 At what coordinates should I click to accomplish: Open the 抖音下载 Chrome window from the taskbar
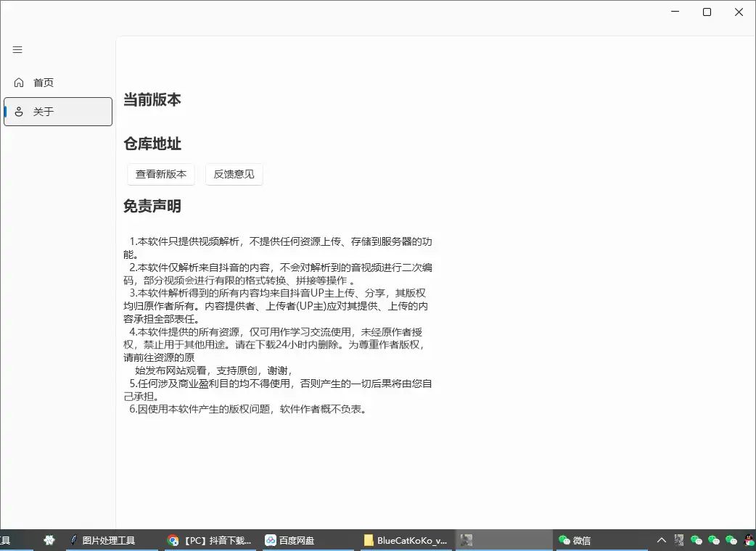point(210,540)
